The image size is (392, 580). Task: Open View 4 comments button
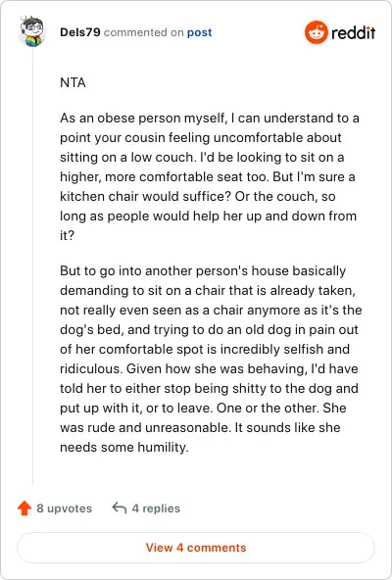[x=196, y=548]
